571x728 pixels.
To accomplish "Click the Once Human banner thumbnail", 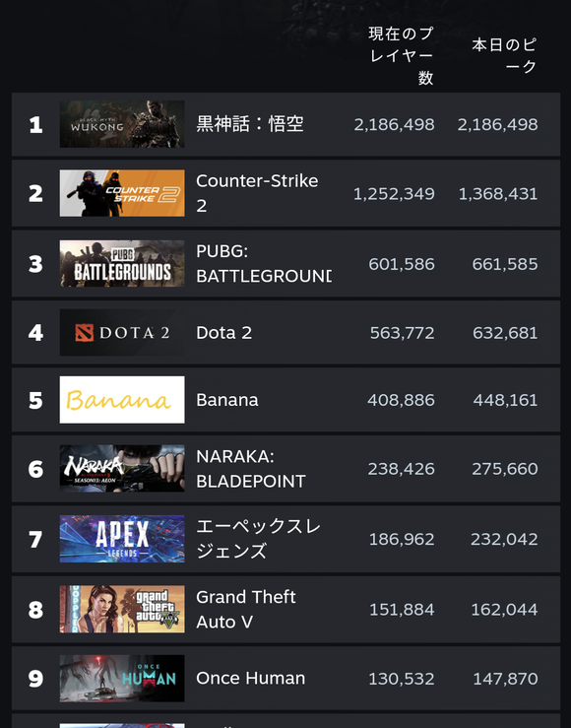I will tap(122, 679).
